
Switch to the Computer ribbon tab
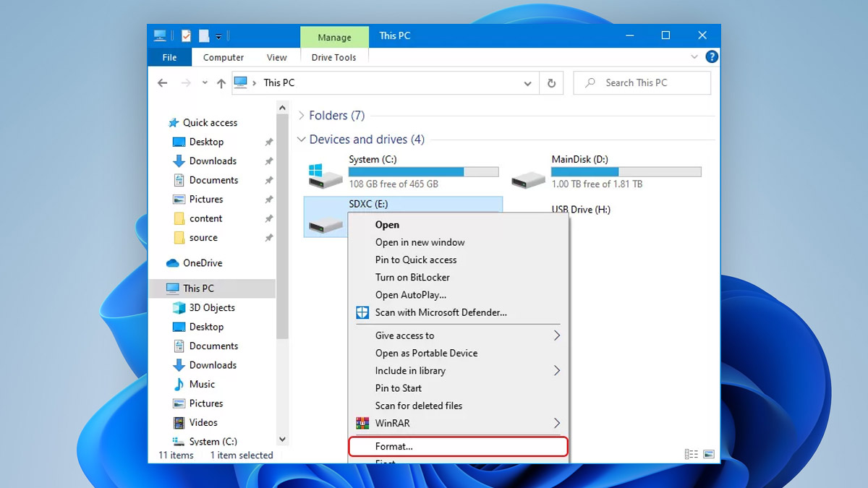[224, 57]
